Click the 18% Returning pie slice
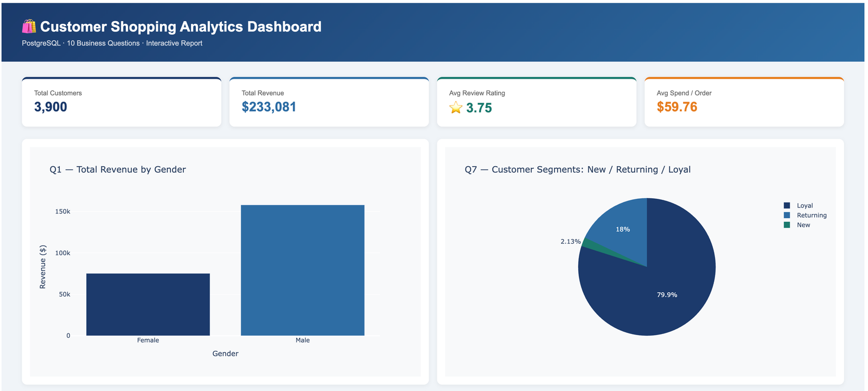868x391 pixels. click(x=624, y=228)
